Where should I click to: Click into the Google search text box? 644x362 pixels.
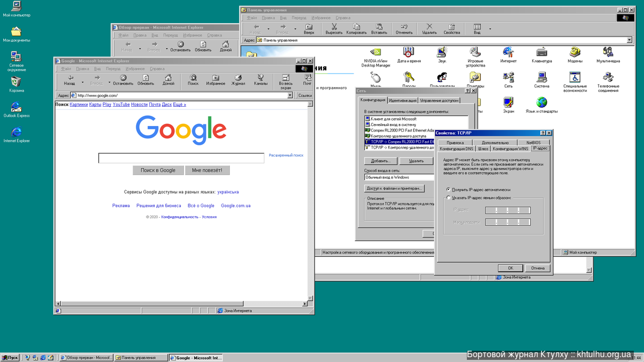(181, 158)
